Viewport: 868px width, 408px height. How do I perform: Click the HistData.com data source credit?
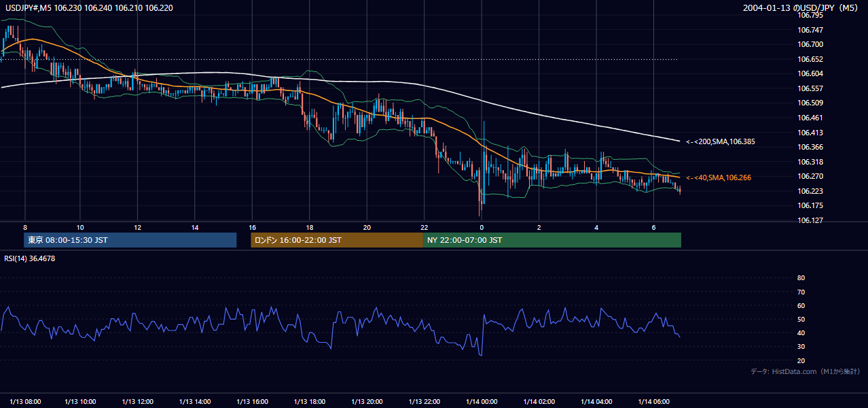806,371
